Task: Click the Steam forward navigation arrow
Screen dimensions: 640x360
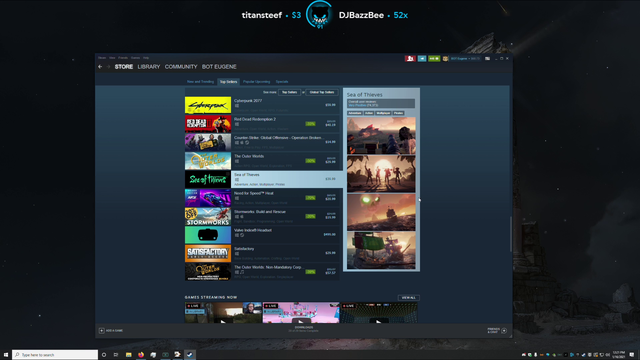Action: [108, 67]
